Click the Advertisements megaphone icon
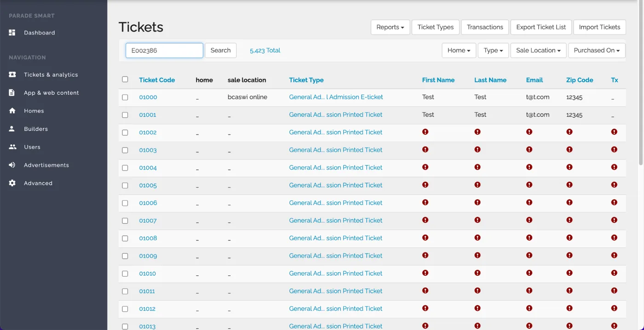Screen dimensions: 644x330 tap(12, 165)
